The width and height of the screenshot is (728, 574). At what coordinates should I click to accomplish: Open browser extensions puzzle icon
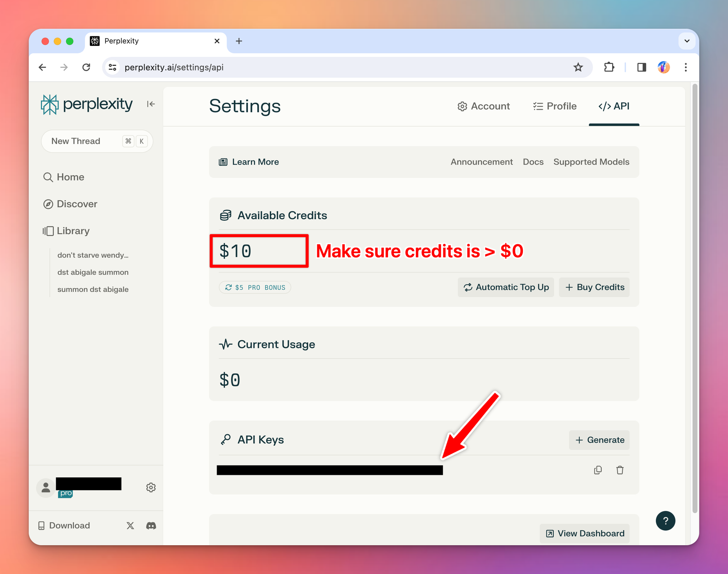coord(609,67)
